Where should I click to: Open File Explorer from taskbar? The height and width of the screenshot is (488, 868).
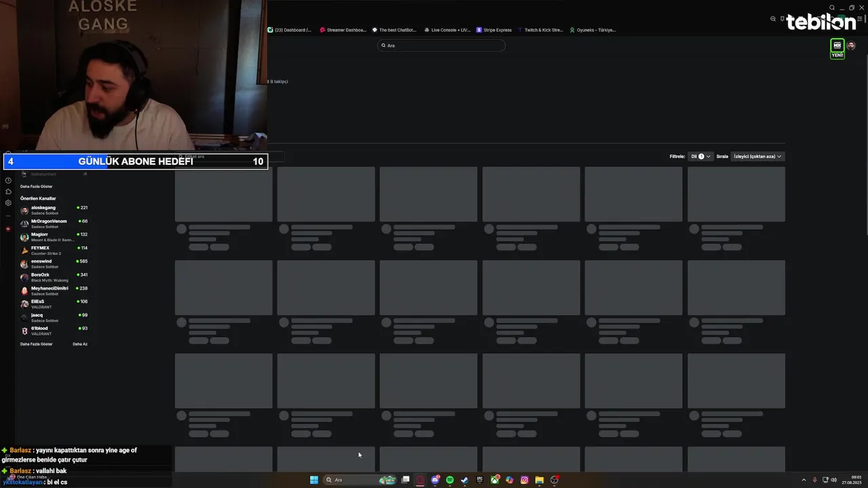(x=539, y=480)
